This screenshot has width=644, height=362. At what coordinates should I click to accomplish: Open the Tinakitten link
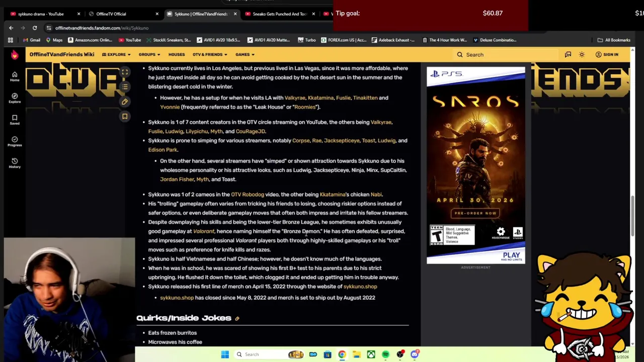(365, 98)
